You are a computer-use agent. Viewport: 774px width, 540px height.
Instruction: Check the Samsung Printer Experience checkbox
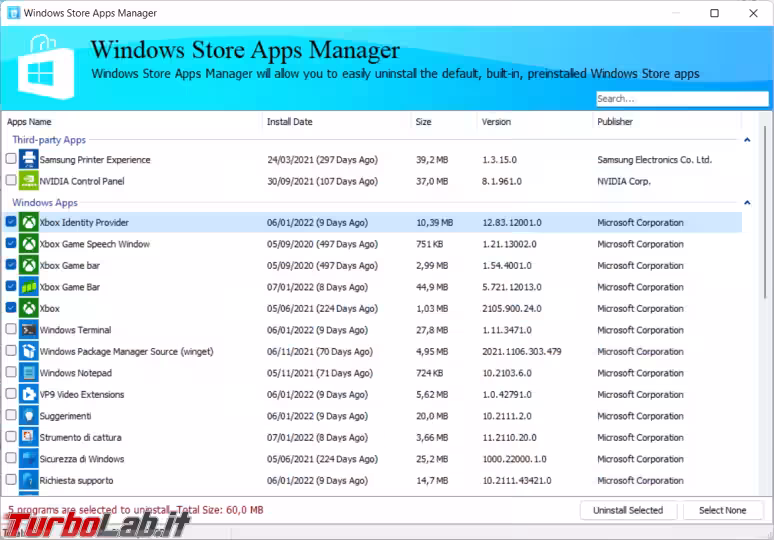point(11,159)
